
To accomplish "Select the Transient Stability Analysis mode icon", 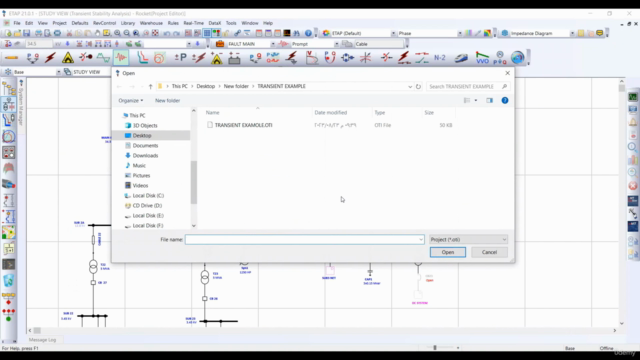I will pyautogui.click(x=121, y=58).
